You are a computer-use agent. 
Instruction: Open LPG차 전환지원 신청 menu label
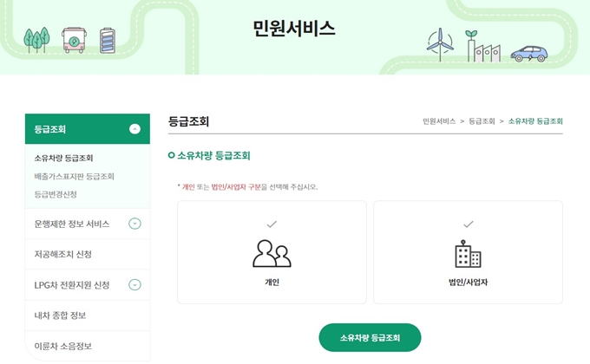(x=72, y=285)
